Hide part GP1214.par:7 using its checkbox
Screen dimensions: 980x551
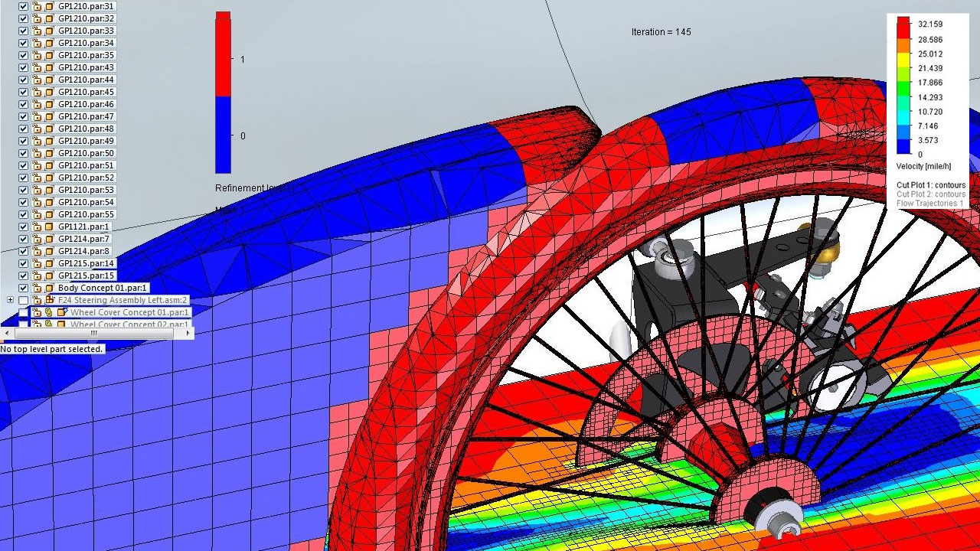(x=23, y=239)
